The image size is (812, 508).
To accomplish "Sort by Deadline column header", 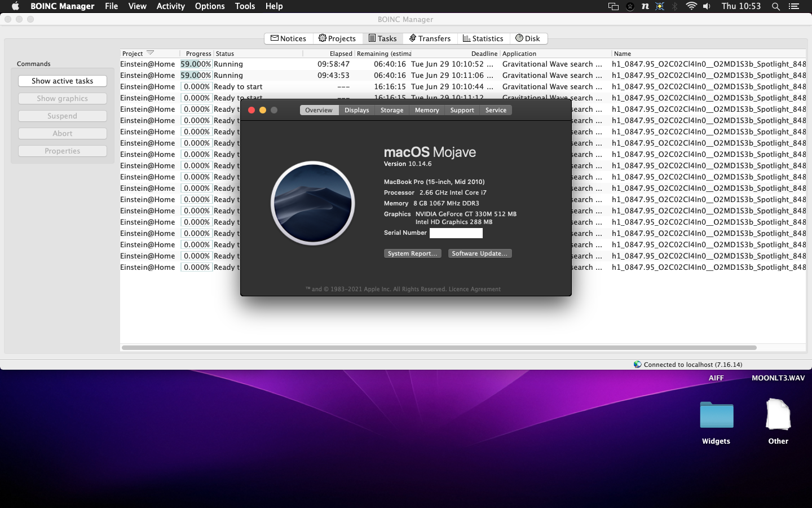I will tap(456, 54).
